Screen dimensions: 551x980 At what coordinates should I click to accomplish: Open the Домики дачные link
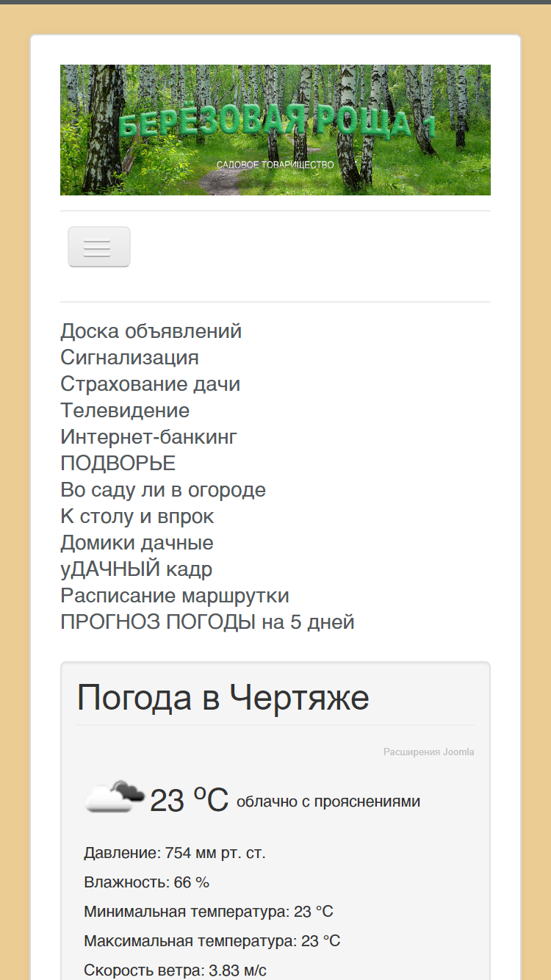coord(137,543)
